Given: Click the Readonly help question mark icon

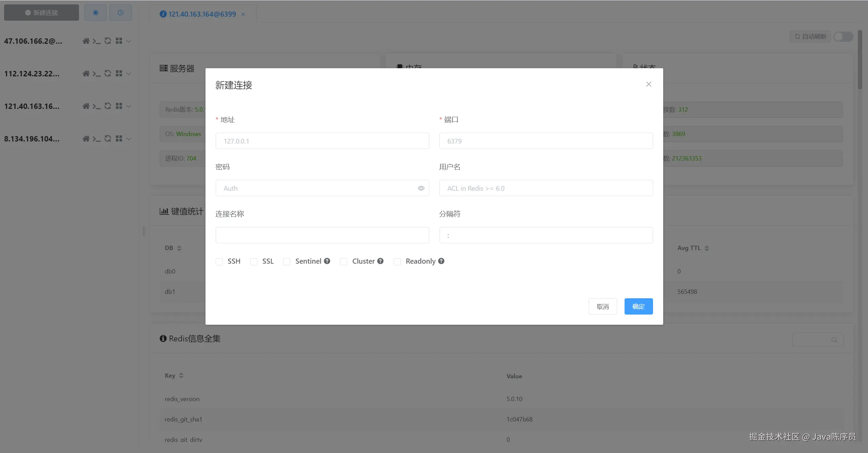Looking at the screenshot, I should [x=441, y=261].
